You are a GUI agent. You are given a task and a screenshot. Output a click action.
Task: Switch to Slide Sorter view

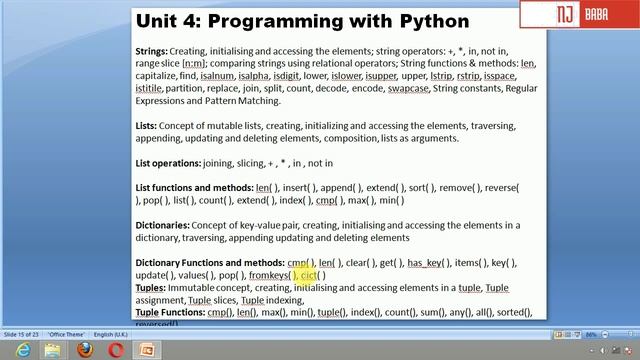568,335
